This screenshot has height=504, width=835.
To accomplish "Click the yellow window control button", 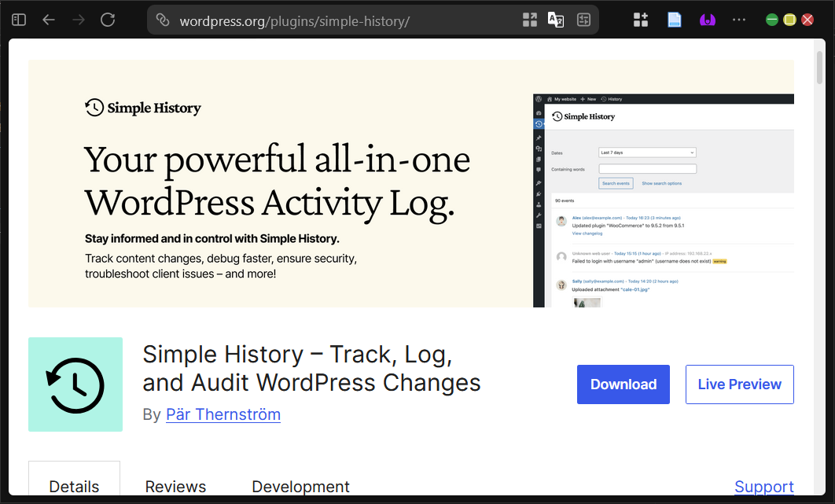I will click(x=789, y=20).
